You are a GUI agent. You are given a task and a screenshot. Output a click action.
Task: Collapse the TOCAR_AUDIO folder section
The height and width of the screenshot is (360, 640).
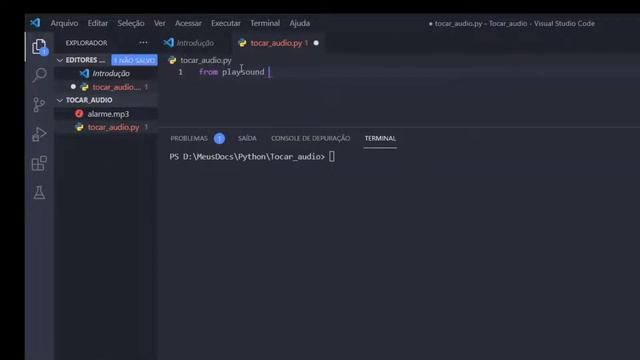[x=60, y=100]
